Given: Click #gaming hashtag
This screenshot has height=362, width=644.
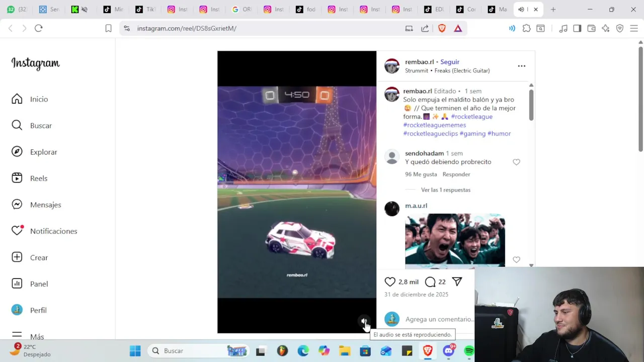Looking at the screenshot, I should pos(473,133).
